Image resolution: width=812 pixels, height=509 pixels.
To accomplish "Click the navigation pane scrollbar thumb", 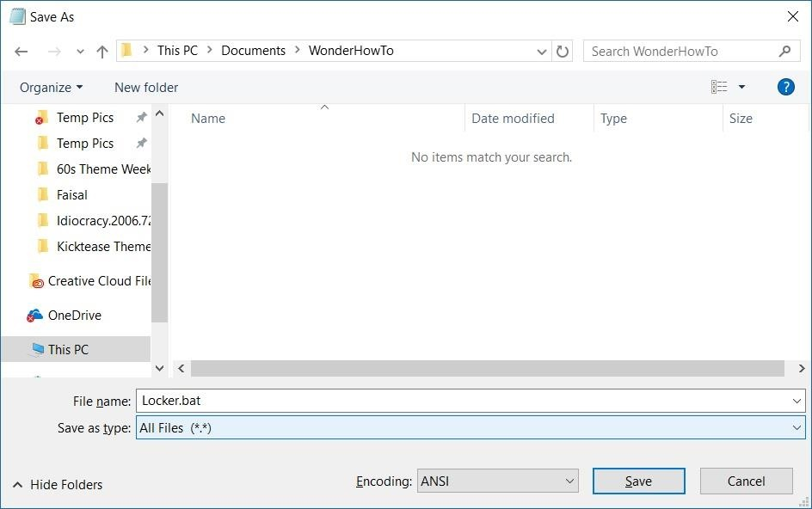I will pyautogui.click(x=159, y=253).
